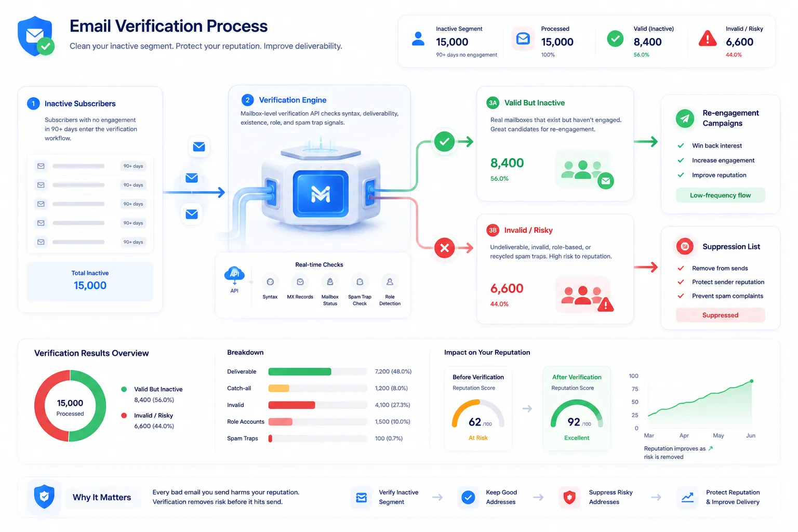798x532 pixels.
Task: Click the Deliverable green progress bar
Action: coord(300,371)
